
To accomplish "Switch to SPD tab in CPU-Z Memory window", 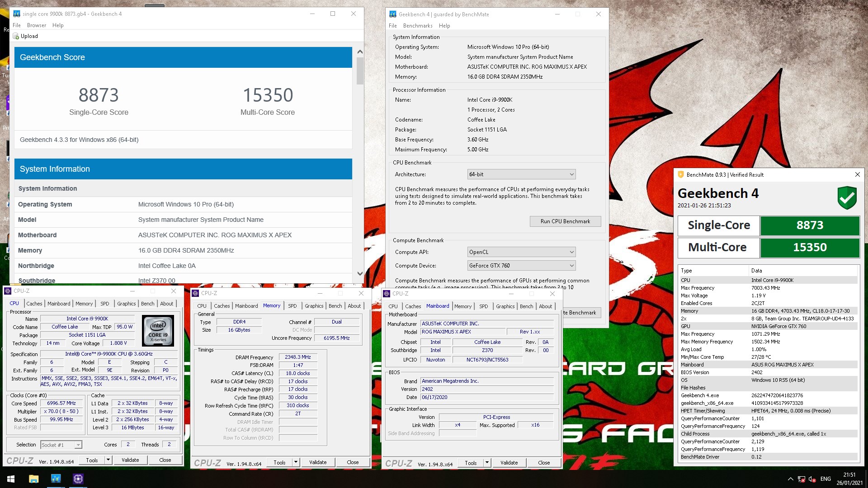I will (x=292, y=306).
